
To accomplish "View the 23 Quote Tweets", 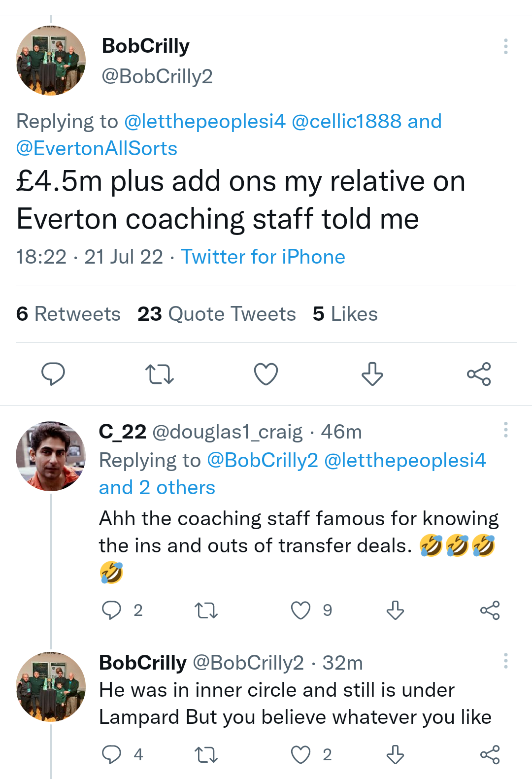I will click(x=217, y=314).
